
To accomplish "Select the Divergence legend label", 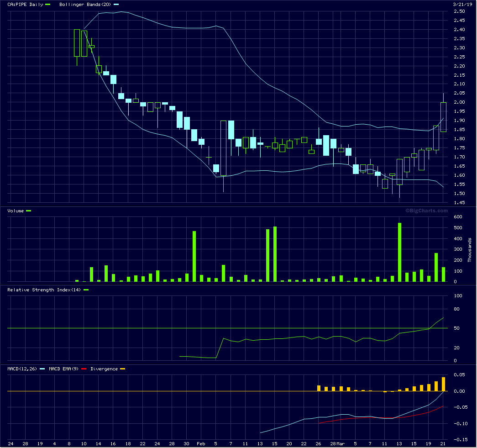I will [104, 369].
